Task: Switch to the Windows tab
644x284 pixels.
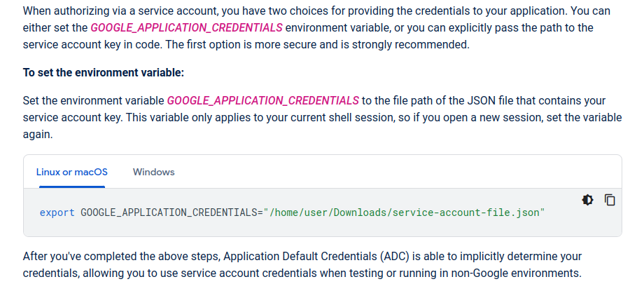Action: tap(153, 172)
